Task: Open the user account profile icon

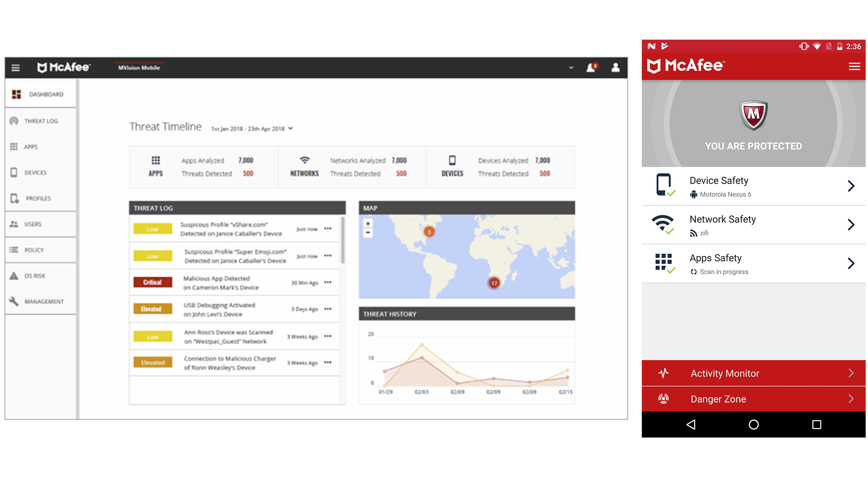Action: pos(616,68)
